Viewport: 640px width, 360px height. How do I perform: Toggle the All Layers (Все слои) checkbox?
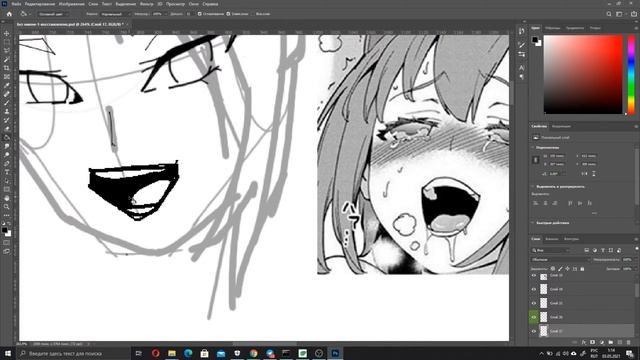(x=253, y=13)
